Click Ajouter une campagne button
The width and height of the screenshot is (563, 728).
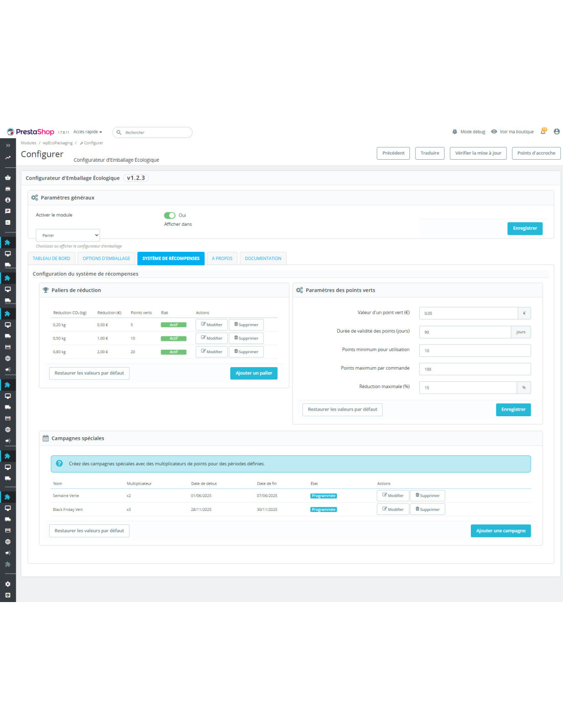pyautogui.click(x=500, y=531)
